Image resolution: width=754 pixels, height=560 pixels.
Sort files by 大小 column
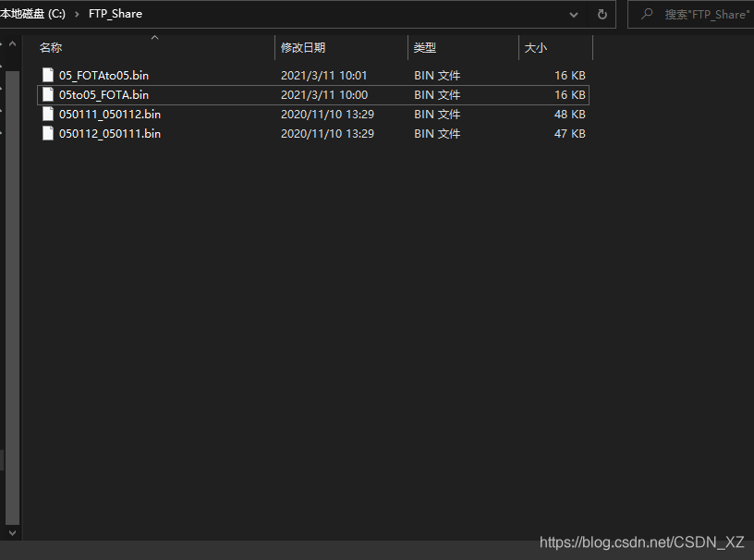556,48
